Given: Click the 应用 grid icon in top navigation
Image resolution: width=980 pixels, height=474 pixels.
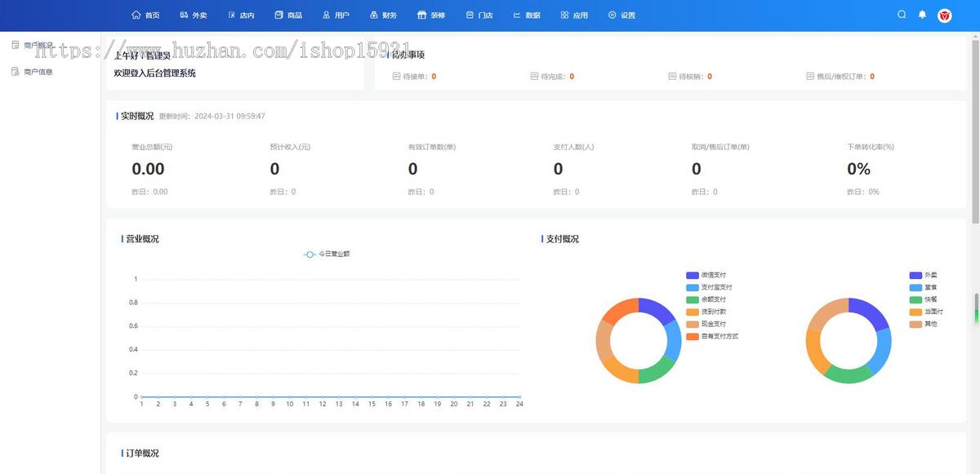Looking at the screenshot, I should [564, 16].
